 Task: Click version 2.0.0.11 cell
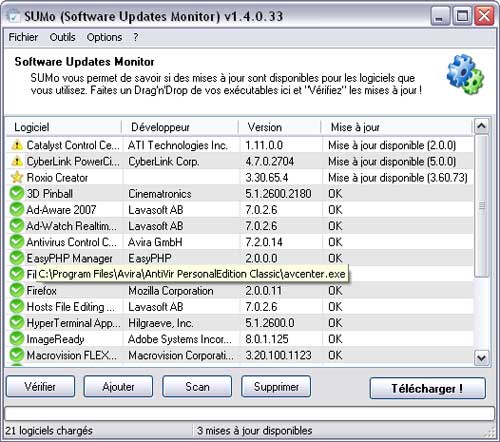263,291
